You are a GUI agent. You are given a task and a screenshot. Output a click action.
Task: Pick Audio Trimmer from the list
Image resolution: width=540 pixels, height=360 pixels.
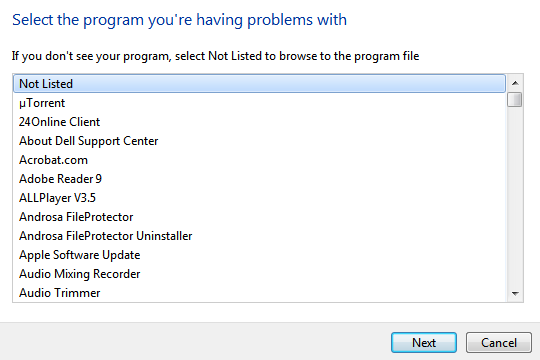point(259,293)
